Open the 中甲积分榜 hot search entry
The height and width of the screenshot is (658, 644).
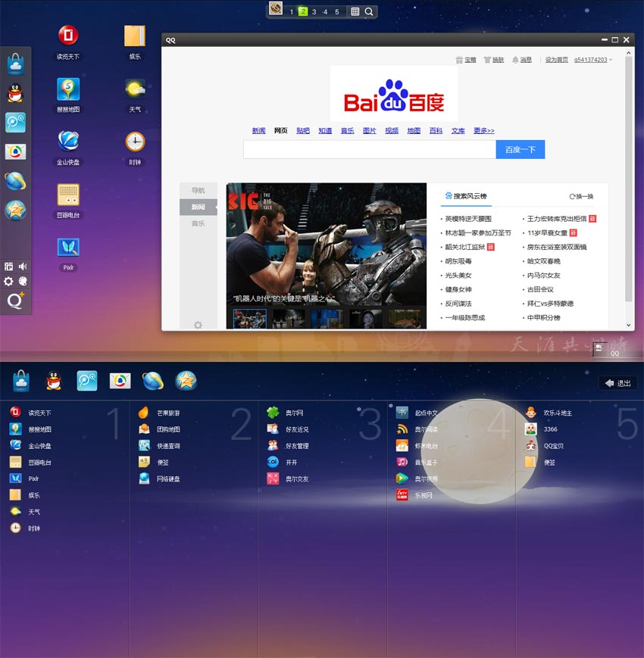click(x=544, y=318)
